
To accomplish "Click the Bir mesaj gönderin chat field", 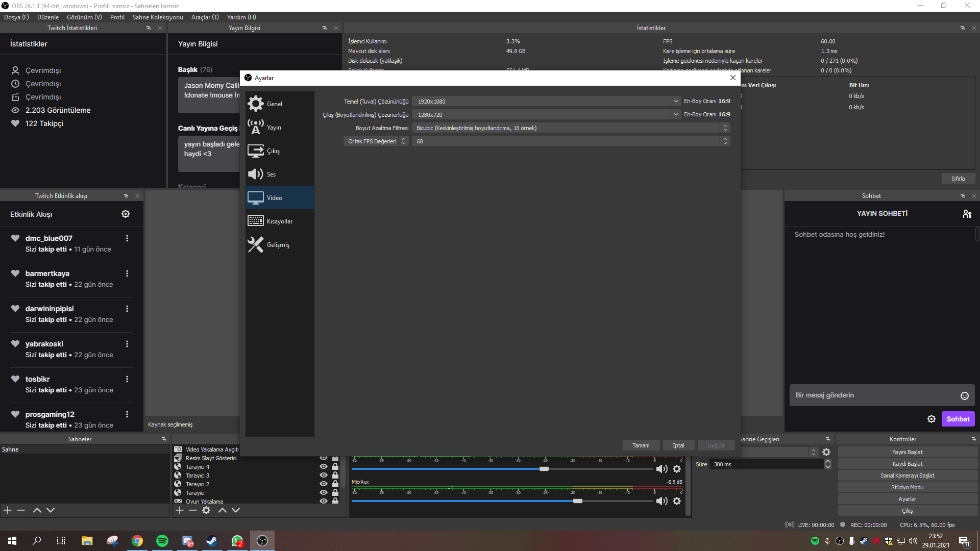I will coord(874,395).
